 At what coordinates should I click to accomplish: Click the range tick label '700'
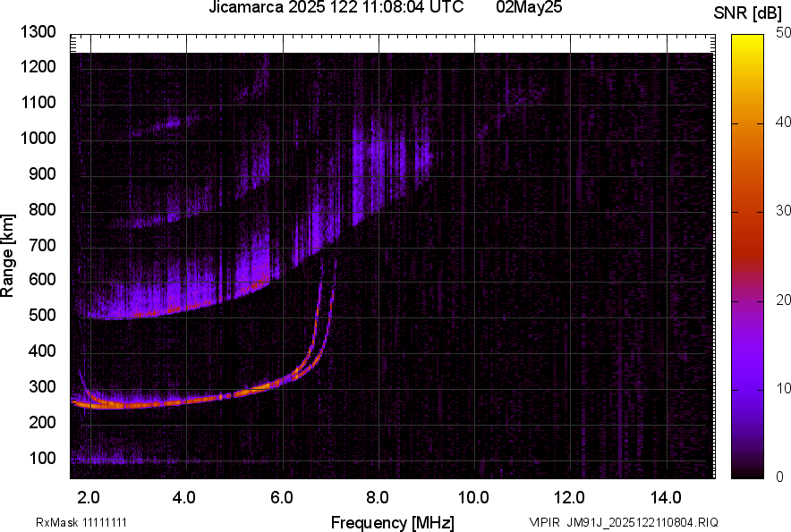click(x=42, y=245)
